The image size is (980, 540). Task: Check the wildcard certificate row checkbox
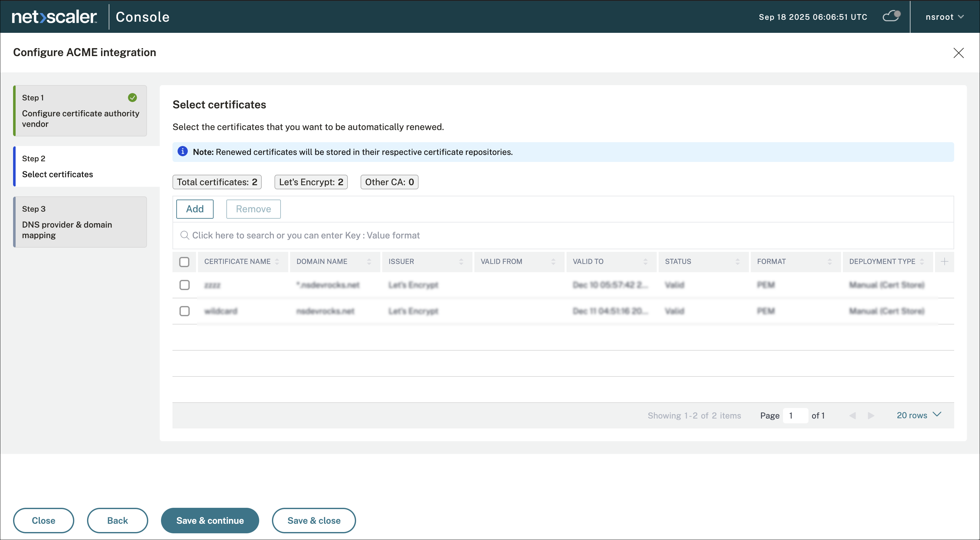coord(185,311)
